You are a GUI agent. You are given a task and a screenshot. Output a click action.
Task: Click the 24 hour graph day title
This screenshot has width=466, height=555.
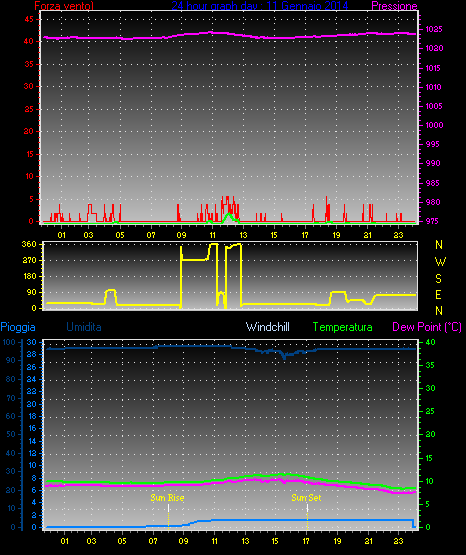[x=260, y=6]
